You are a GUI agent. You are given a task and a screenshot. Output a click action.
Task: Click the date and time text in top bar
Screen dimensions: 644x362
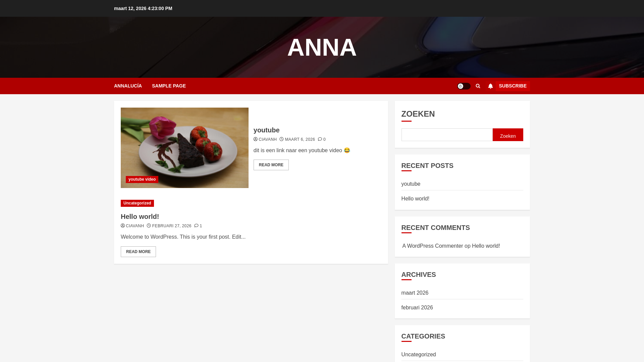tap(143, 8)
